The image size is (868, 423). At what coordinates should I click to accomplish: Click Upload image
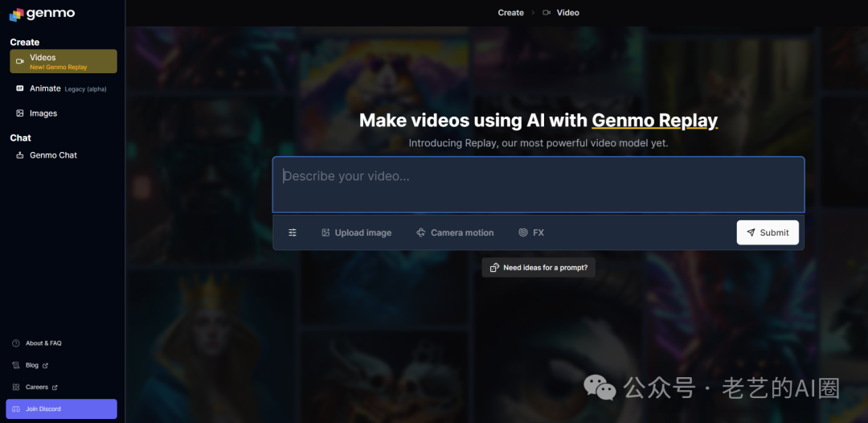[x=357, y=232]
